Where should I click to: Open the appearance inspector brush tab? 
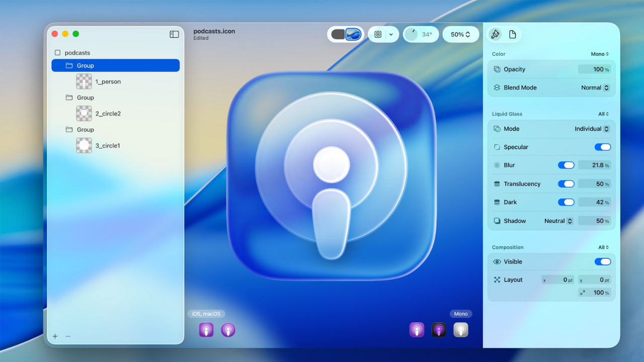pyautogui.click(x=496, y=34)
